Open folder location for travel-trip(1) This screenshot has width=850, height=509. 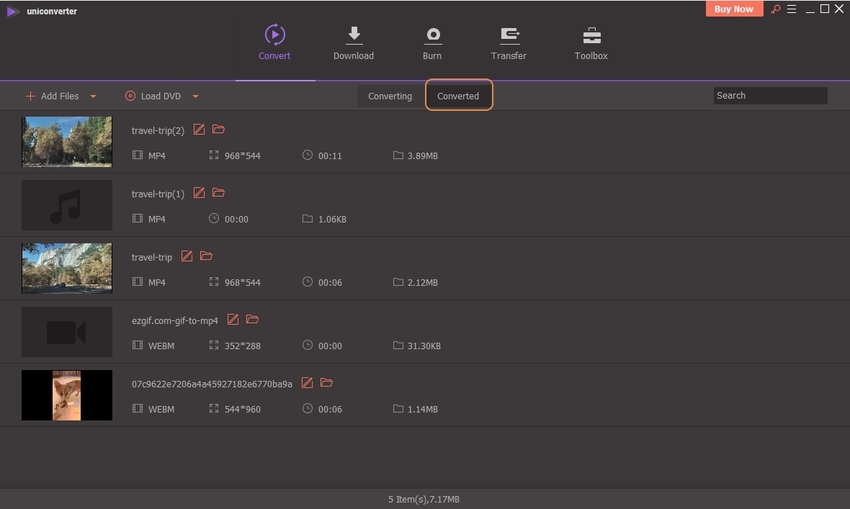pos(219,192)
